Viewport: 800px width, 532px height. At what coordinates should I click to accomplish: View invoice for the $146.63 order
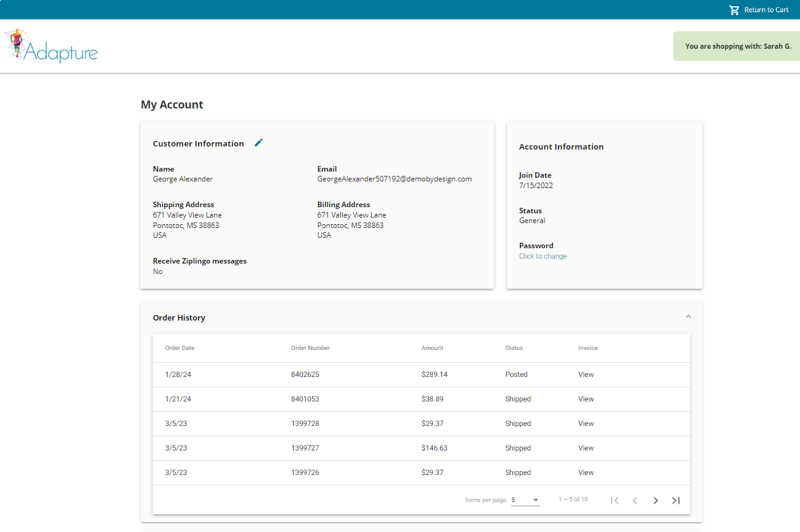585,448
